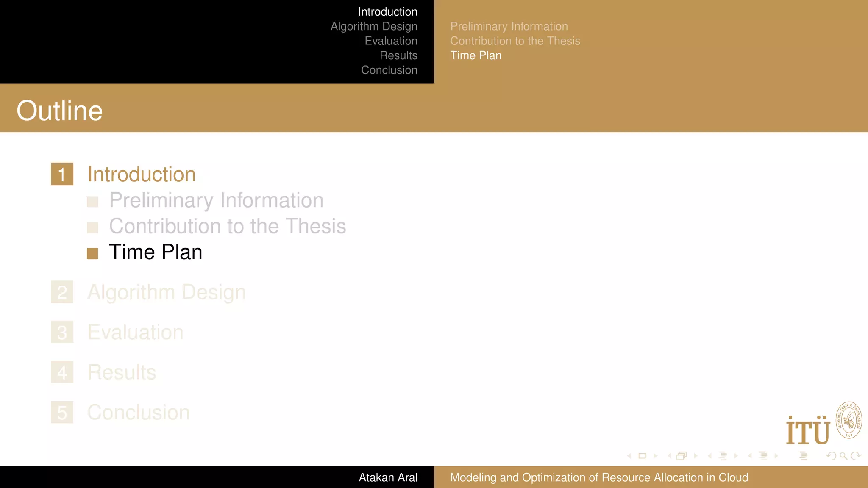
Task: Select Time Plan in header subsection list
Action: click(x=476, y=55)
